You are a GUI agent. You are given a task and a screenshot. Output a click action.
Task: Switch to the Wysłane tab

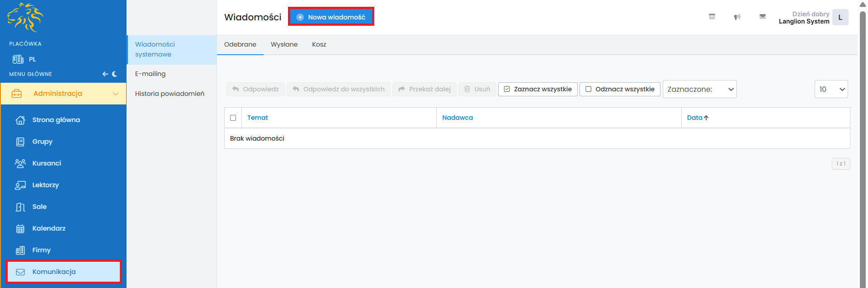(284, 44)
